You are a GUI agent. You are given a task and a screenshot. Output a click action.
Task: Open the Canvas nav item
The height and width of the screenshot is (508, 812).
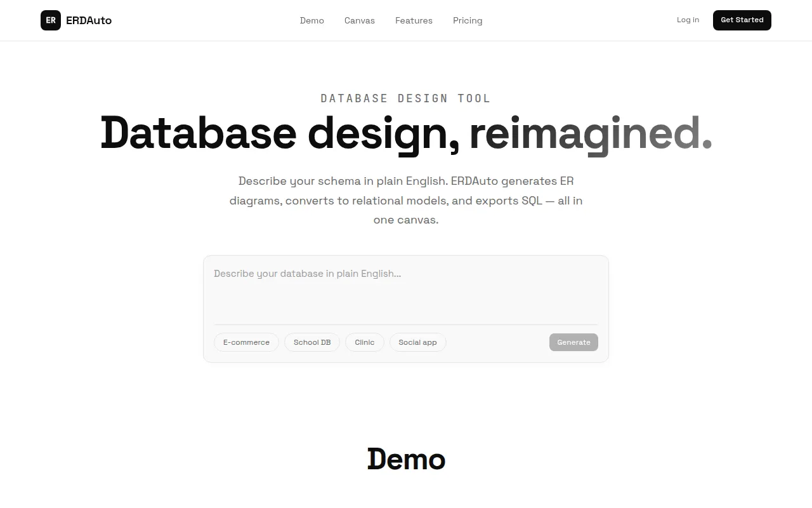[360, 20]
